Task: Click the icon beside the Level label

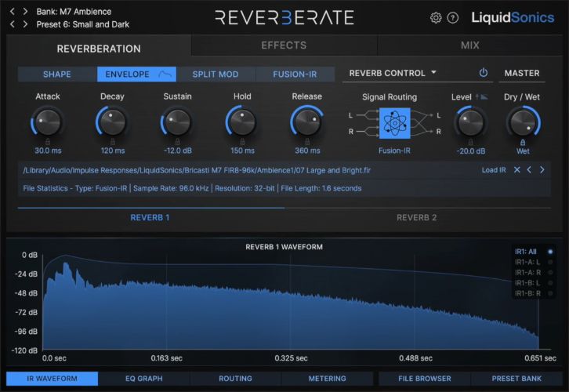Action: 482,97
